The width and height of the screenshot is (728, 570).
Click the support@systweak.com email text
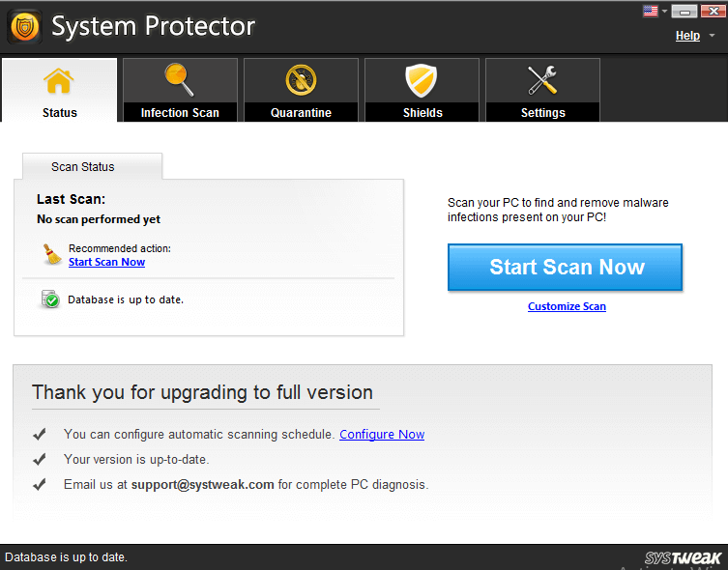click(x=202, y=485)
